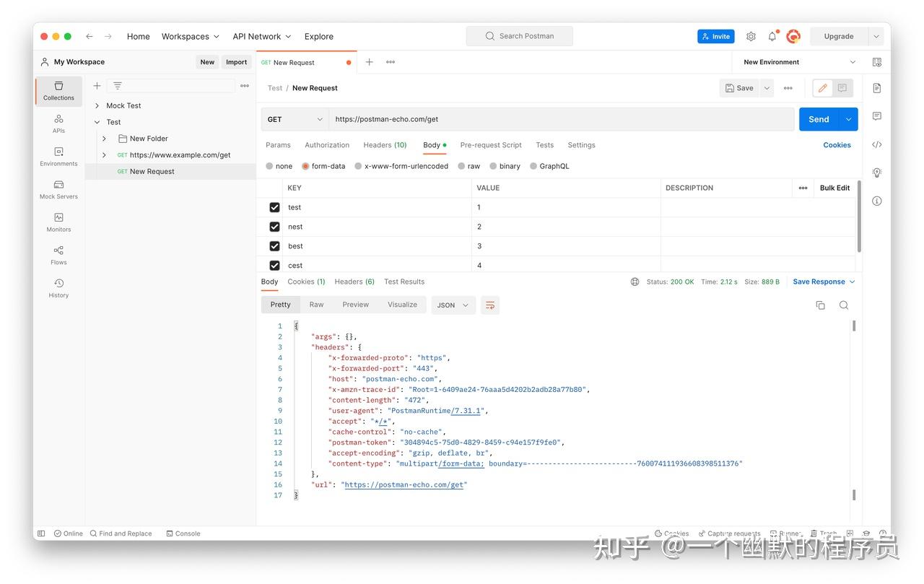
Task: Open the New Environment dropdown
Action: click(796, 62)
